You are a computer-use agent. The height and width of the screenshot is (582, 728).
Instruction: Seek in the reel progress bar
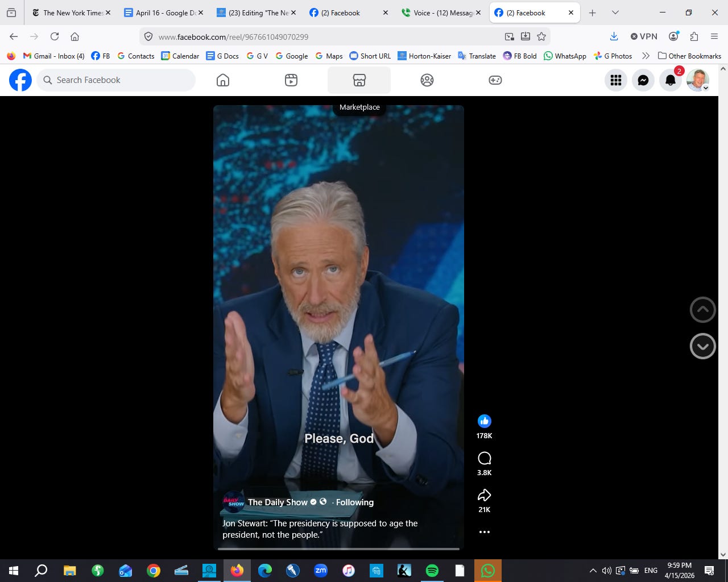[338, 549]
